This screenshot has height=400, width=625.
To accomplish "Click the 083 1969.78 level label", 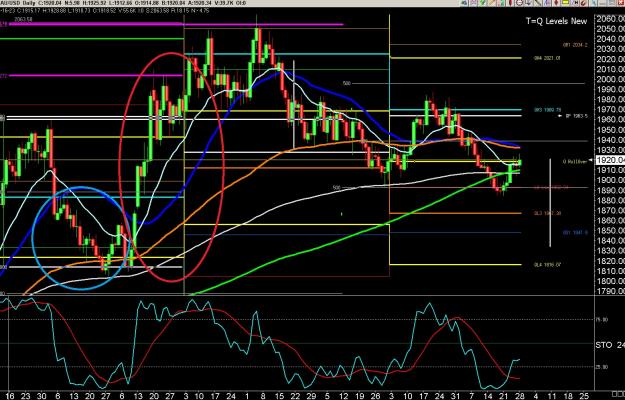I will [x=547, y=110].
